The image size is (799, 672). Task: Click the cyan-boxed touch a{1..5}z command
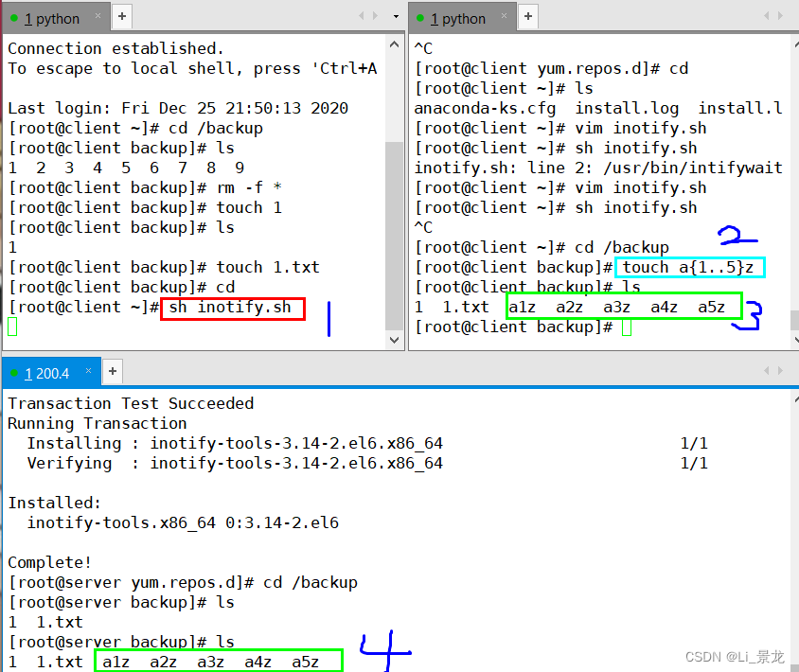point(690,267)
